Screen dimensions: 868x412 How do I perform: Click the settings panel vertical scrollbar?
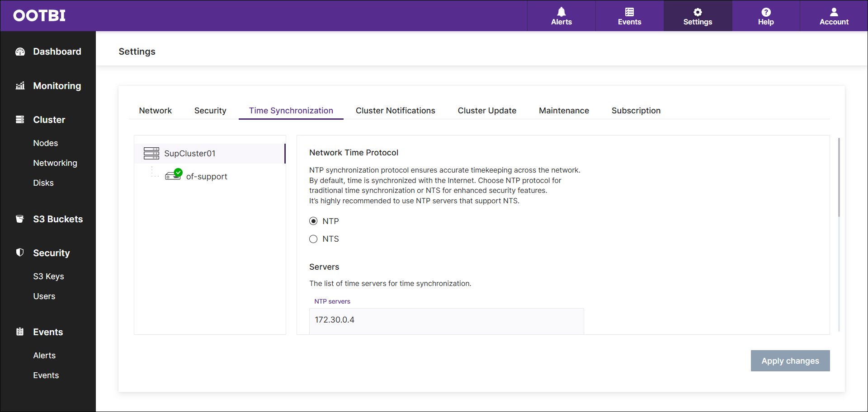(839, 177)
